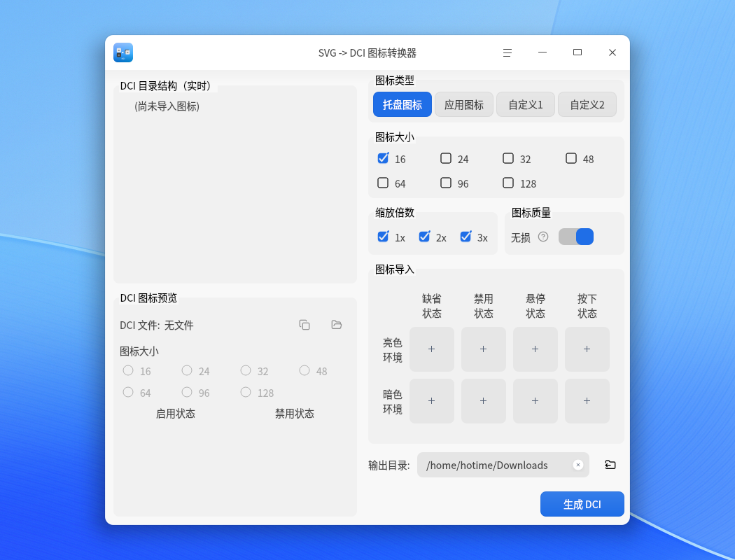735x560 pixels.
Task: Clear the output directory field
Action: coord(578,465)
